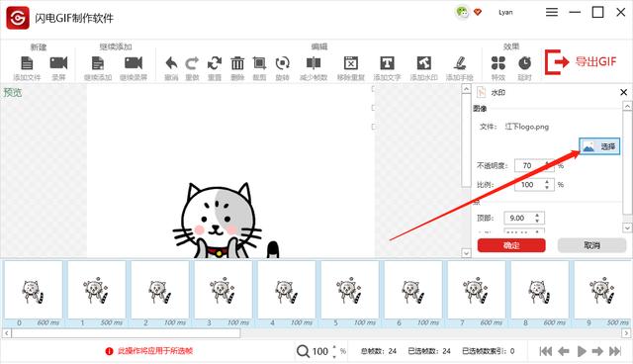Screen dimensions: 633x364
Task: Select frame 6 thumbnail
Action: click(x=413, y=290)
